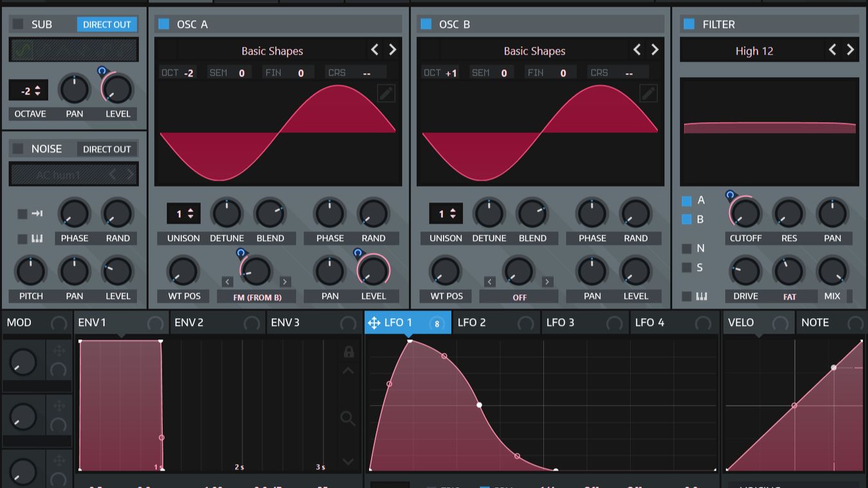
Task: Open the OSC B wavetable editor pencil
Action: coord(648,93)
